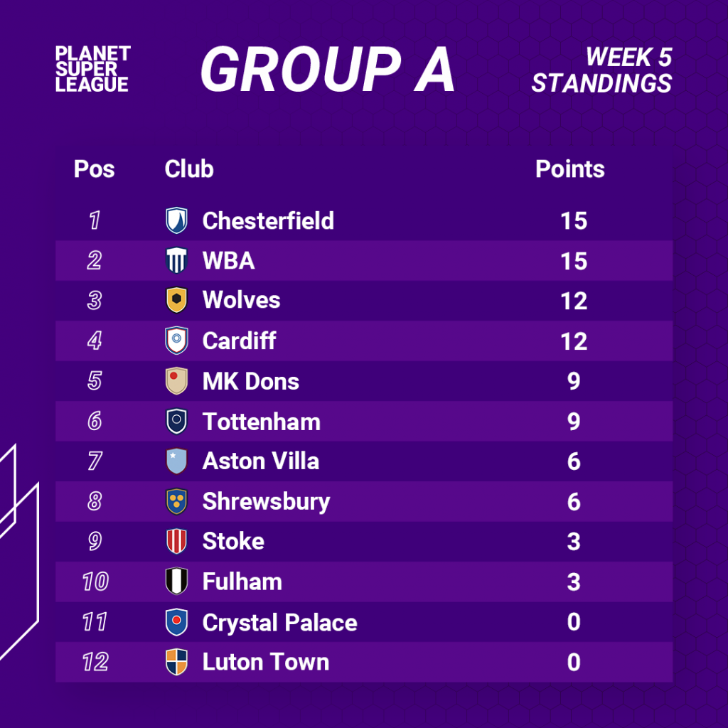Select the Aston Villa light blue crest

[x=176, y=461]
